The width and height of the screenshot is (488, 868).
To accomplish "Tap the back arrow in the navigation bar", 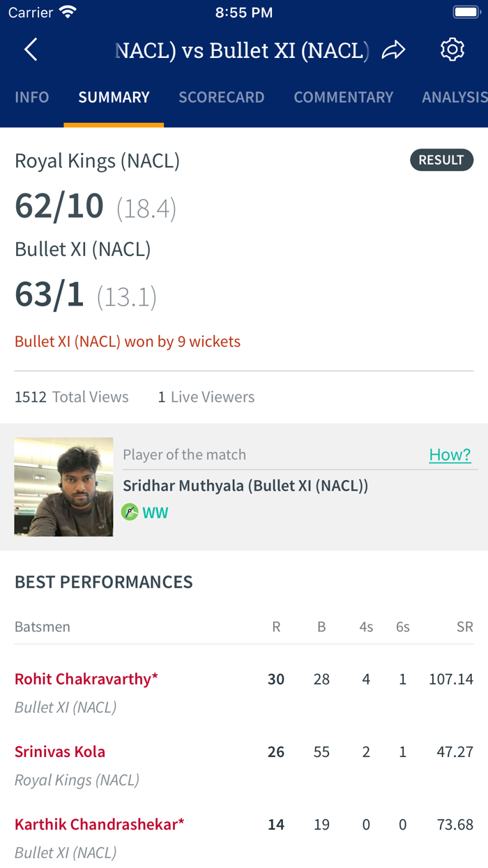I will [29, 50].
